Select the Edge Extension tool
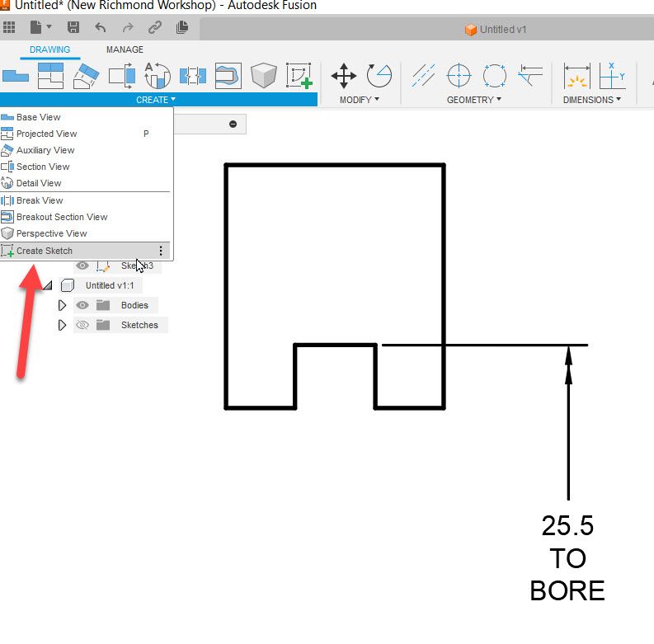The height and width of the screenshot is (644, 654). pos(530,76)
